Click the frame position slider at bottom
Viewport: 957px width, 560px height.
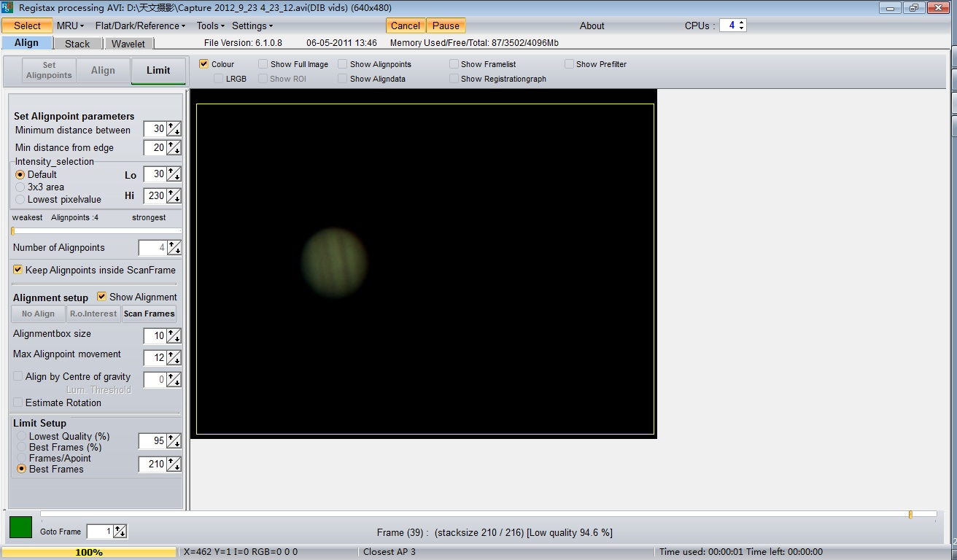click(488, 515)
